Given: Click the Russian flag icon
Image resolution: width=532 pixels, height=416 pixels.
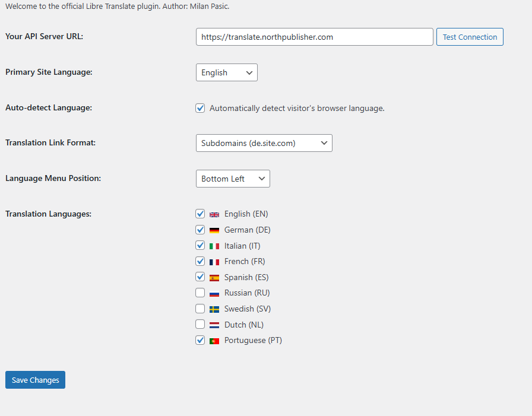Looking at the screenshot, I should point(214,293).
